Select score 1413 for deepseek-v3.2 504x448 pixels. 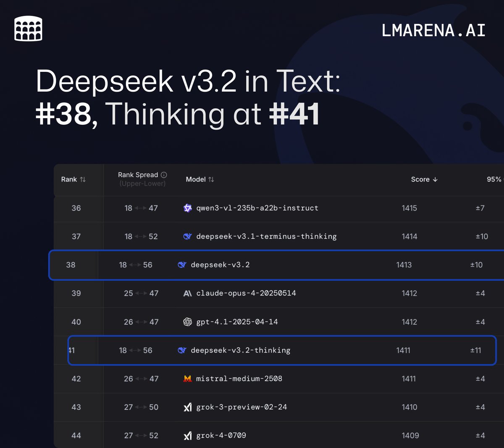(x=404, y=265)
